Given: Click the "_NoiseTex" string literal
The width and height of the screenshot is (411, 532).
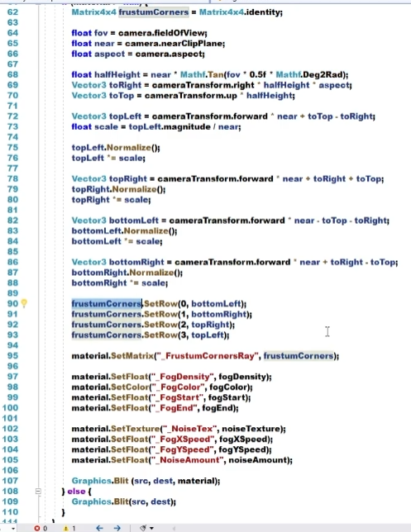Looking at the screenshot, I should tap(190, 429).
